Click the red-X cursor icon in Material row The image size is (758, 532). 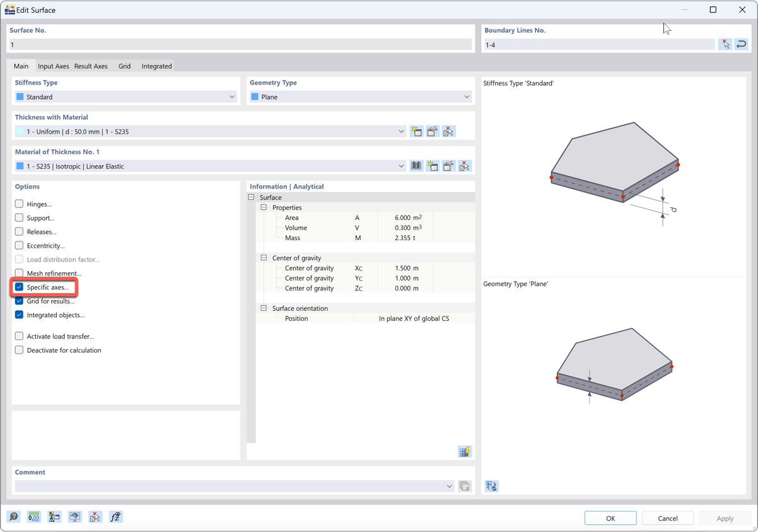tap(464, 166)
